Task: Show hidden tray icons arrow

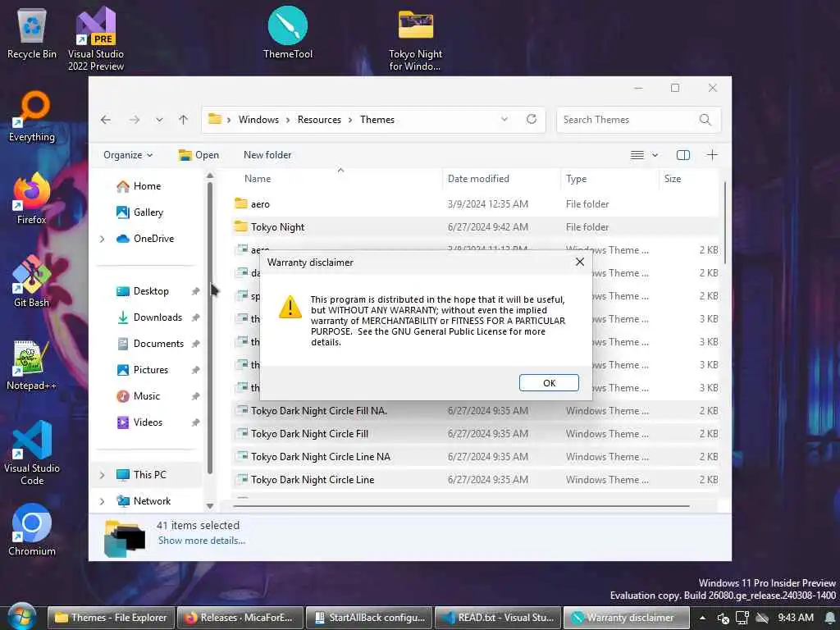Action: coord(702,618)
